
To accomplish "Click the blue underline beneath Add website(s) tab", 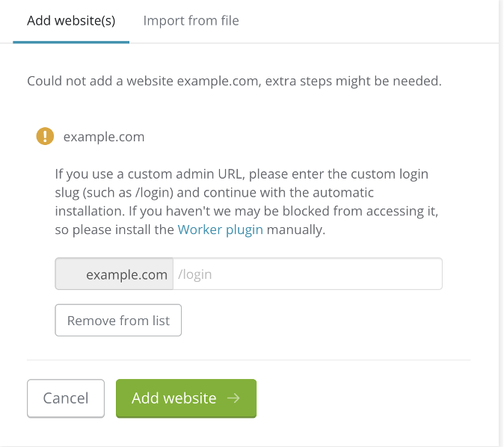I will [x=71, y=42].
